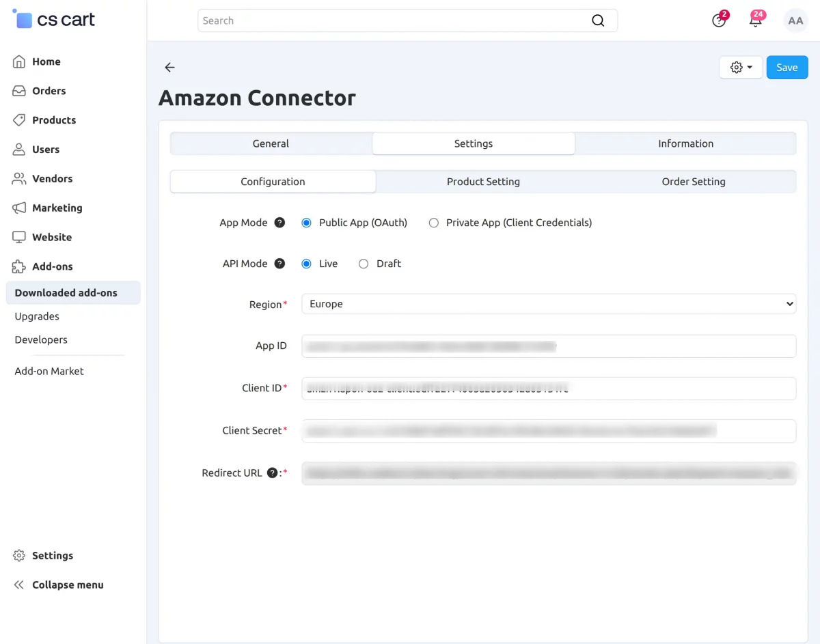The width and height of the screenshot is (820, 644).
Task: Open the Order Setting sub-tab
Action: point(694,182)
